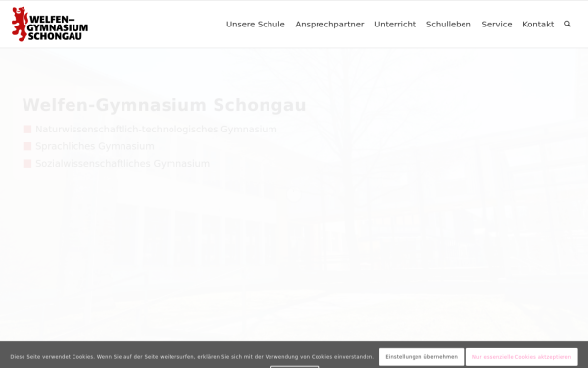This screenshot has width=588, height=368.
Task: Open the Unsere Schule menu
Action: click(256, 25)
